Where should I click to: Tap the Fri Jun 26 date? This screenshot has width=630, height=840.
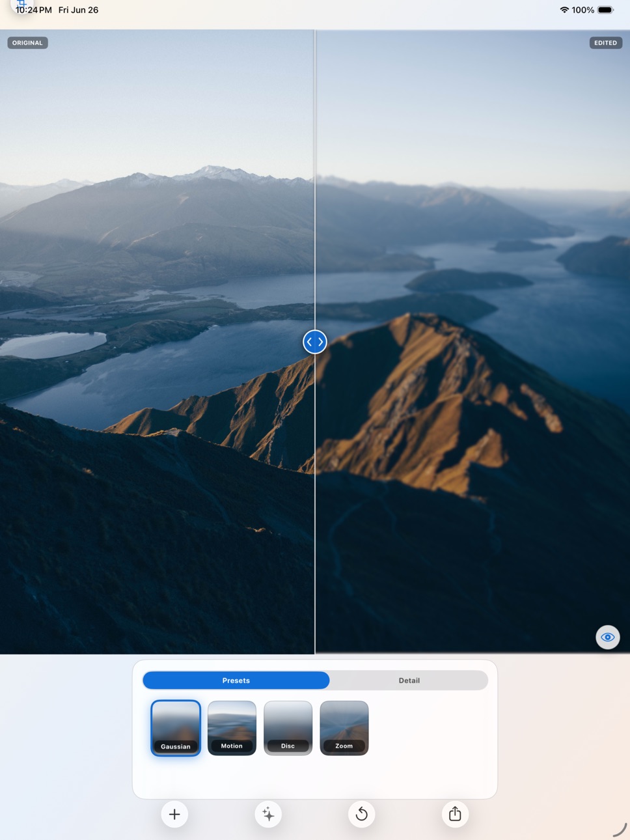(x=78, y=10)
